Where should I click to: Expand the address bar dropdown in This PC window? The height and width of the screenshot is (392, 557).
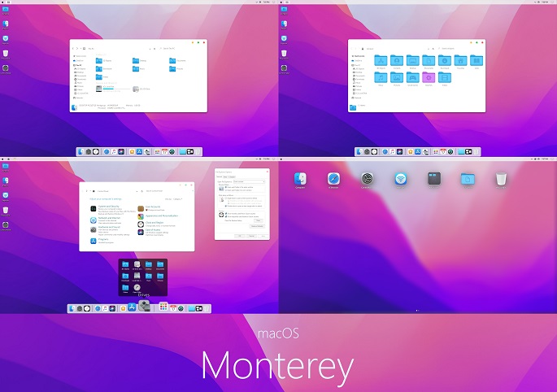[x=150, y=49]
